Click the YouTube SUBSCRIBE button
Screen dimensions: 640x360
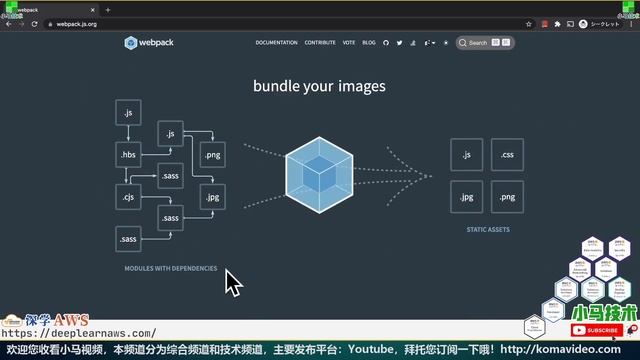tap(597, 330)
